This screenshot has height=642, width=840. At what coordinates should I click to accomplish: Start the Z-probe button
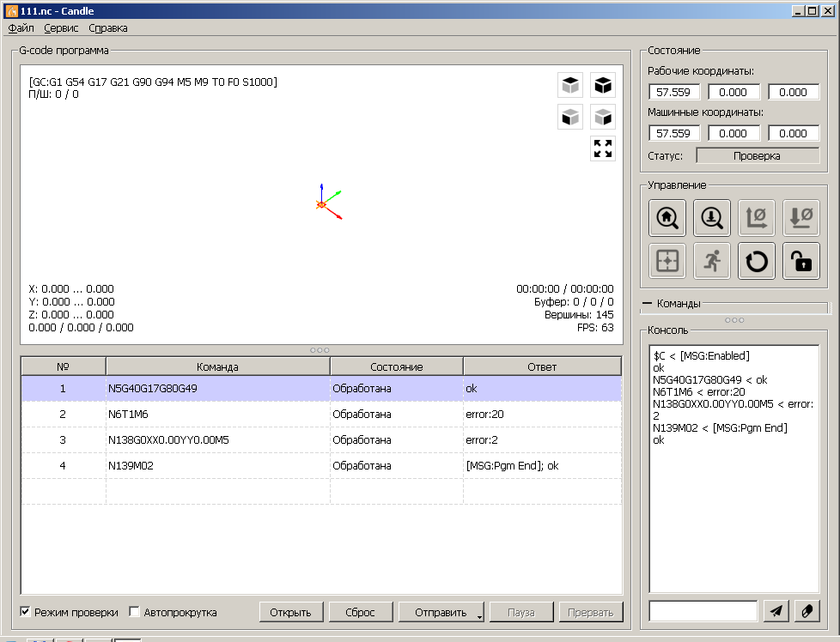pyautogui.click(x=712, y=218)
